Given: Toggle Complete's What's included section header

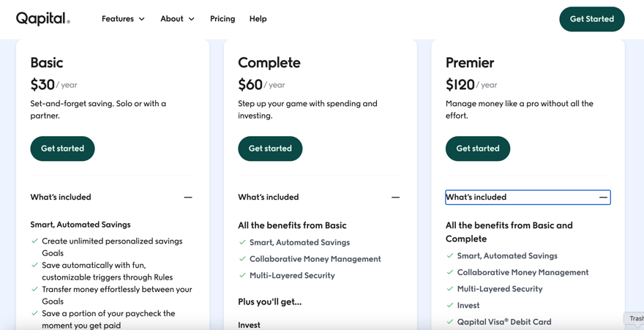Looking at the screenshot, I should click(x=321, y=197).
